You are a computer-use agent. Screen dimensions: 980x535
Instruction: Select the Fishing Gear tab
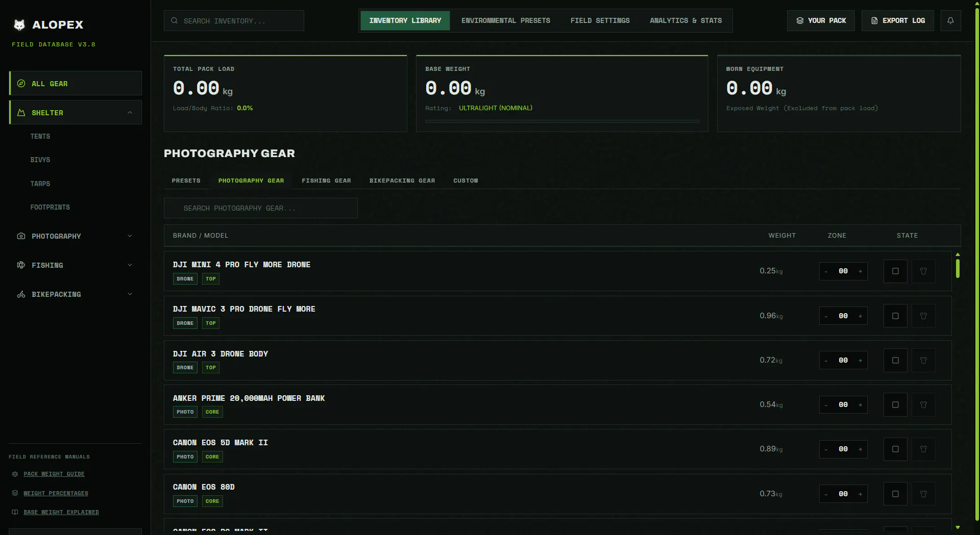327,181
